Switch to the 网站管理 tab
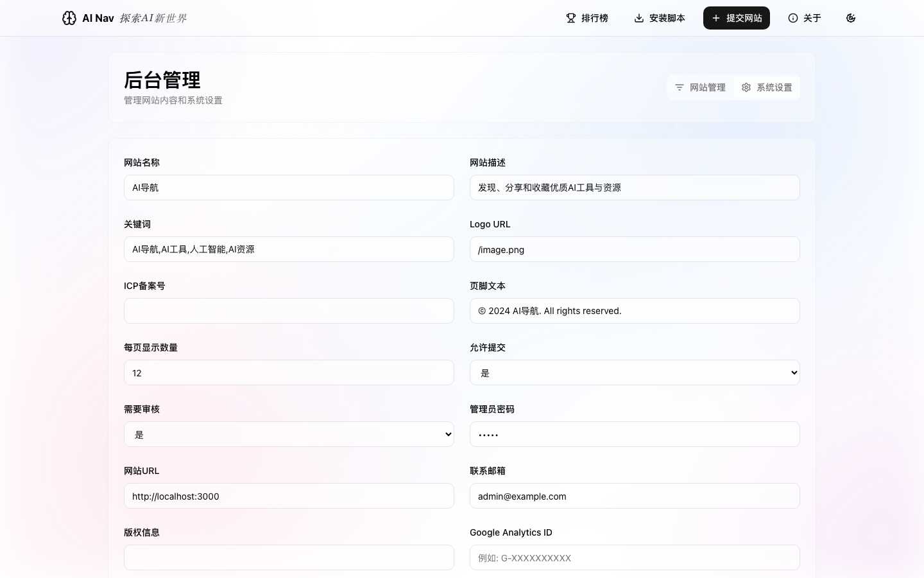Viewport: 924px width, 578px height. [700, 87]
